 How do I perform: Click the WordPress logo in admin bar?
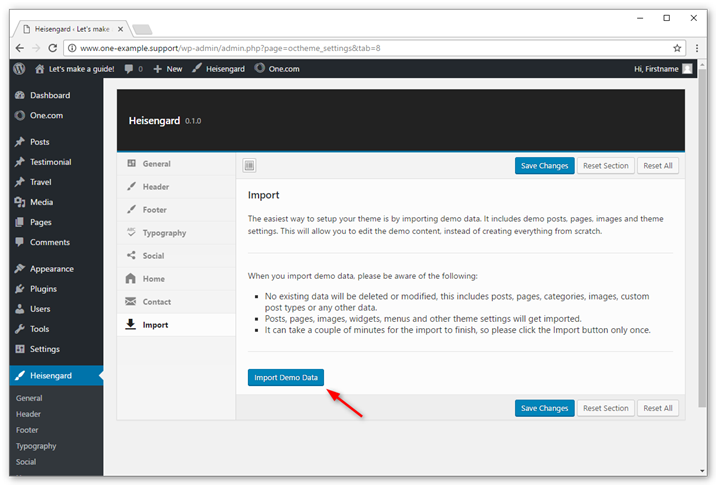click(19, 69)
